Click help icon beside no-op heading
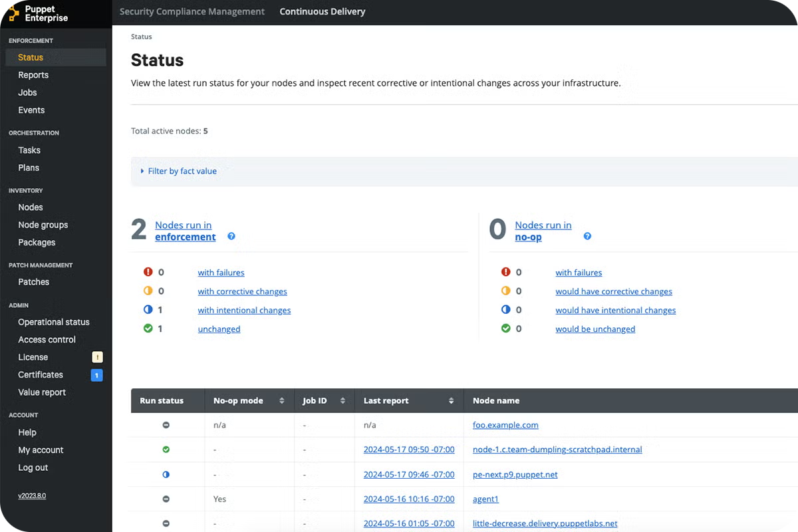This screenshot has width=798, height=532. click(587, 236)
